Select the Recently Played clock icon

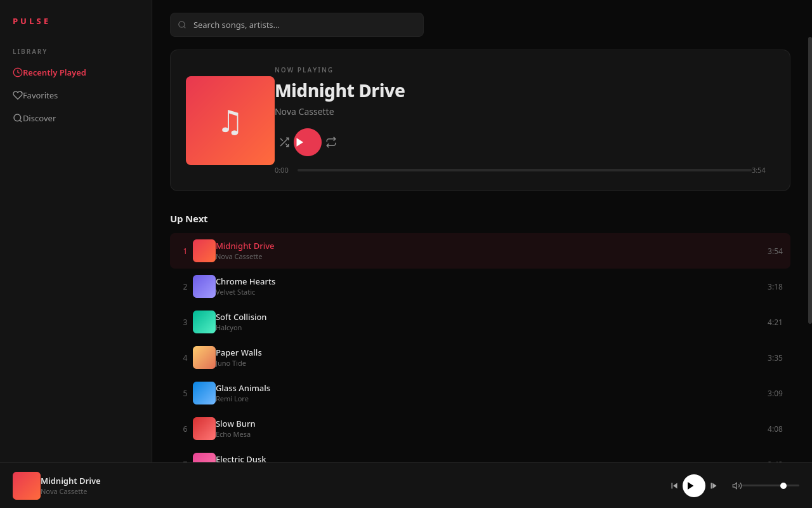pos(16,72)
